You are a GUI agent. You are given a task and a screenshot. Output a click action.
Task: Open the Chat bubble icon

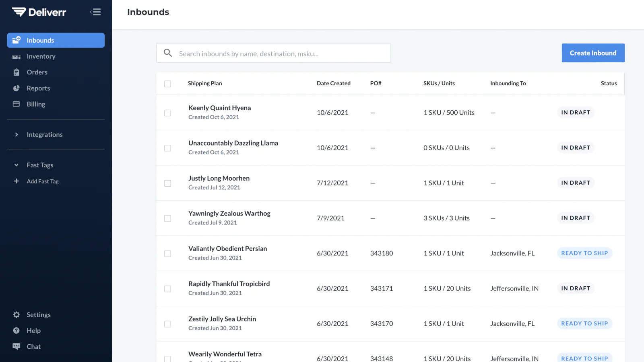point(17,346)
